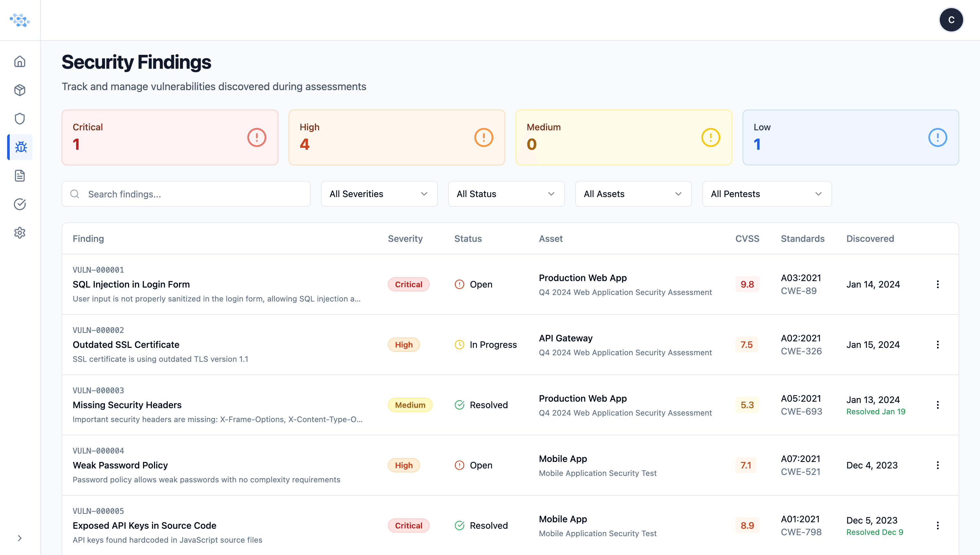Click CVSS score 9.8
Screen dimensions: 980x555
click(x=747, y=284)
